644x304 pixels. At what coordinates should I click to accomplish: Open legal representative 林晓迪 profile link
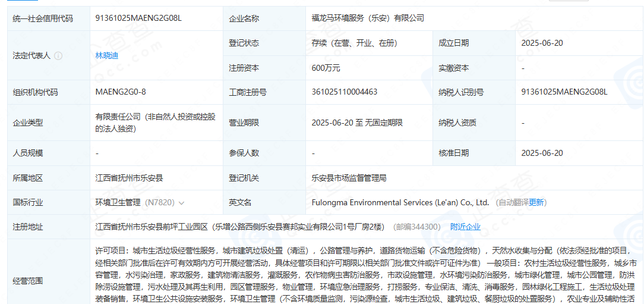click(107, 55)
